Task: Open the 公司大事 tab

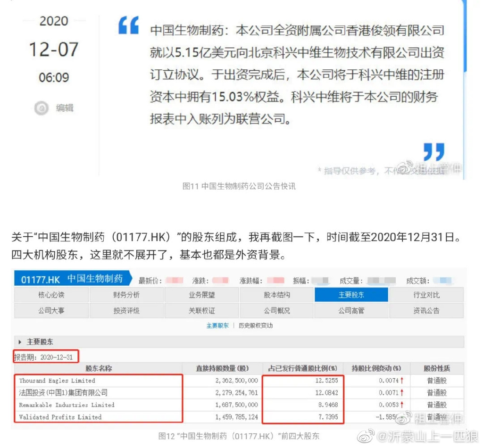Action: click(x=51, y=311)
